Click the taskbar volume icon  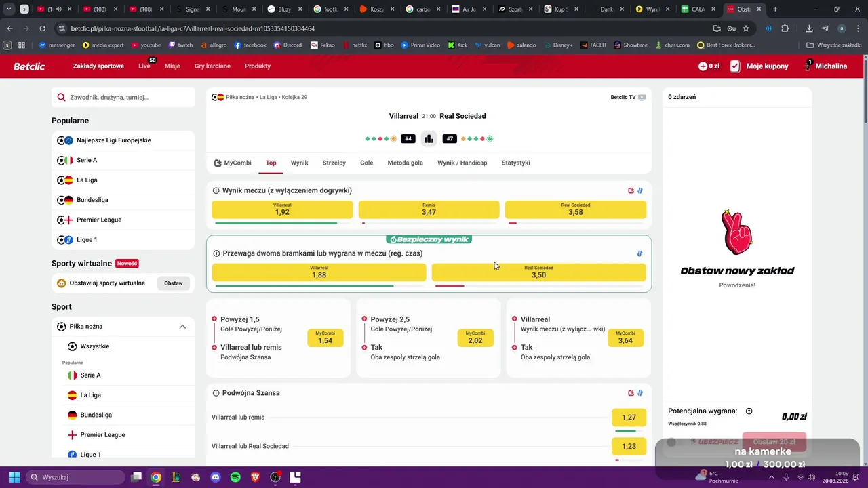click(x=812, y=477)
